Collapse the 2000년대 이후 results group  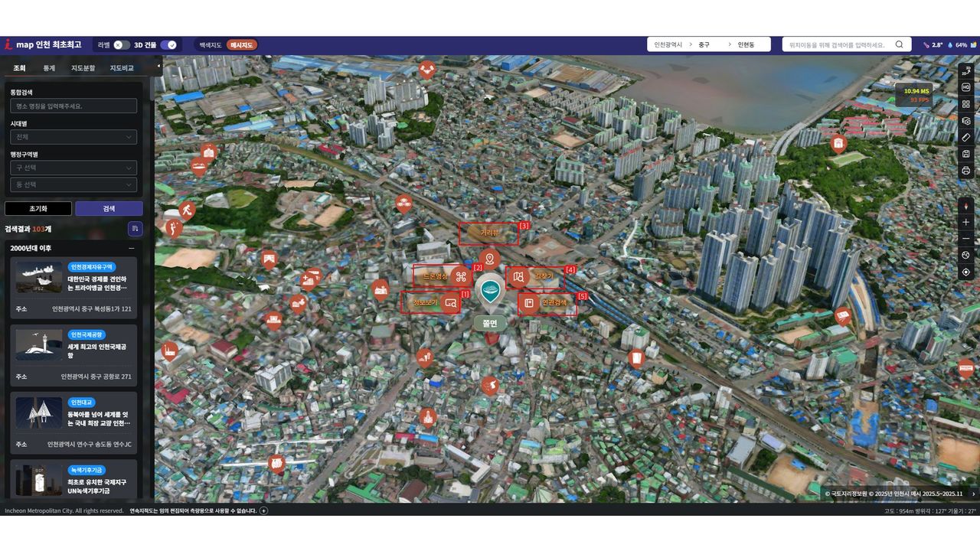click(x=131, y=248)
